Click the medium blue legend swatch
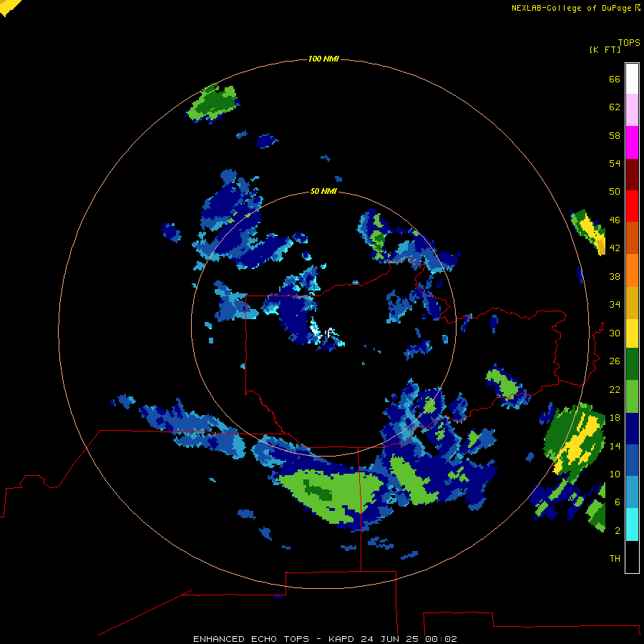The image size is (644, 644). pos(632,460)
